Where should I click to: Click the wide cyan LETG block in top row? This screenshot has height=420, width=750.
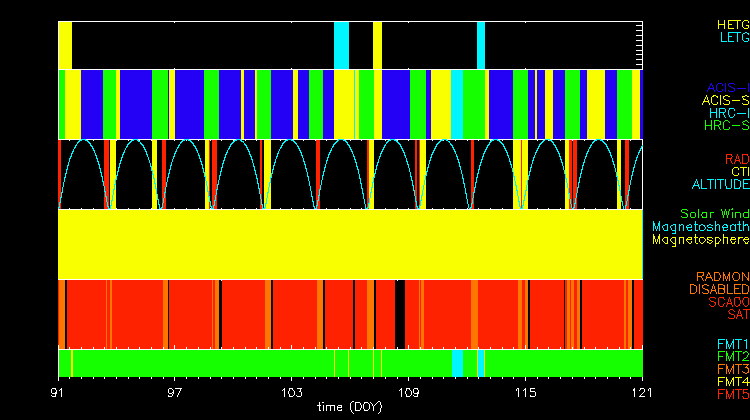[341, 45]
